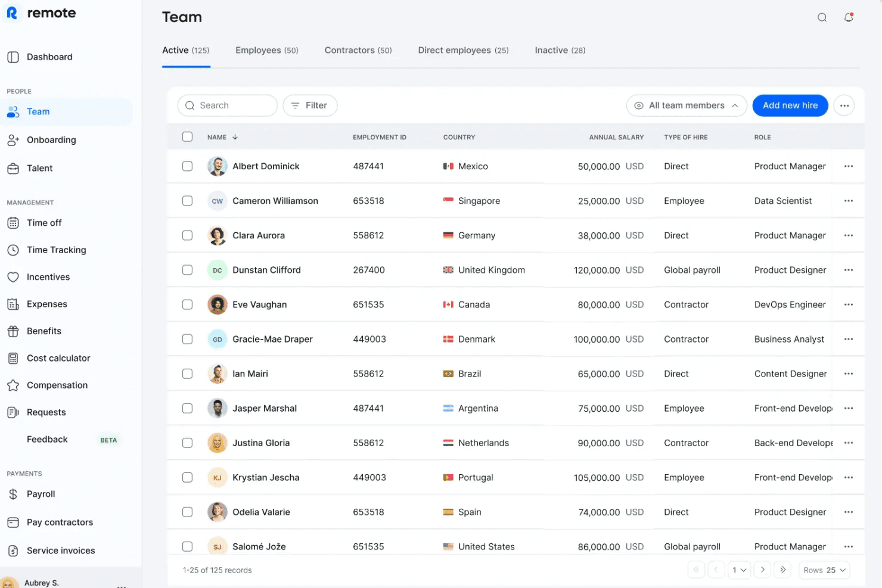Click Eve Vaughan's avatar photo
The height and width of the screenshot is (588, 882).
[x=218, y=304]
